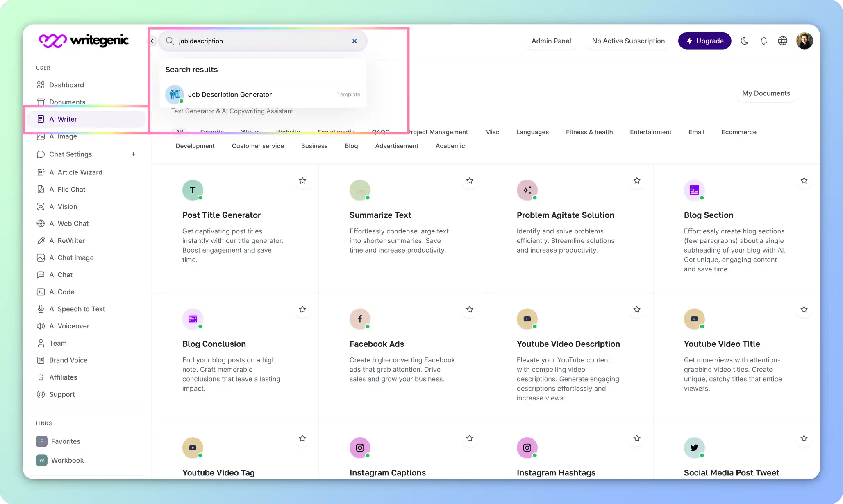Filter templates by Project Management
This screenshot has height=504, width=843.
point(439,132)
